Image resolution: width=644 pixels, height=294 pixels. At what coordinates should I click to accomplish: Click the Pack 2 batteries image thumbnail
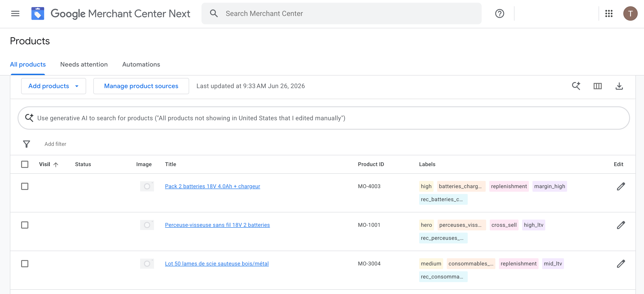coord(147,187)
